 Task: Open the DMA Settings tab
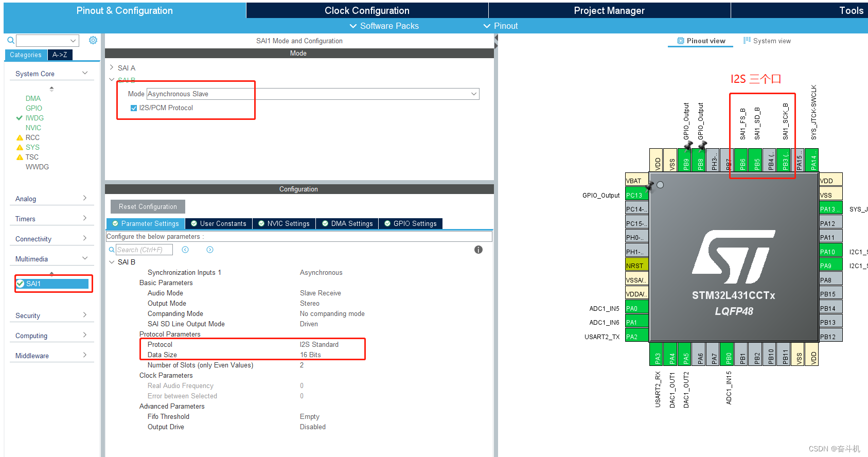(x=347, y=223)
